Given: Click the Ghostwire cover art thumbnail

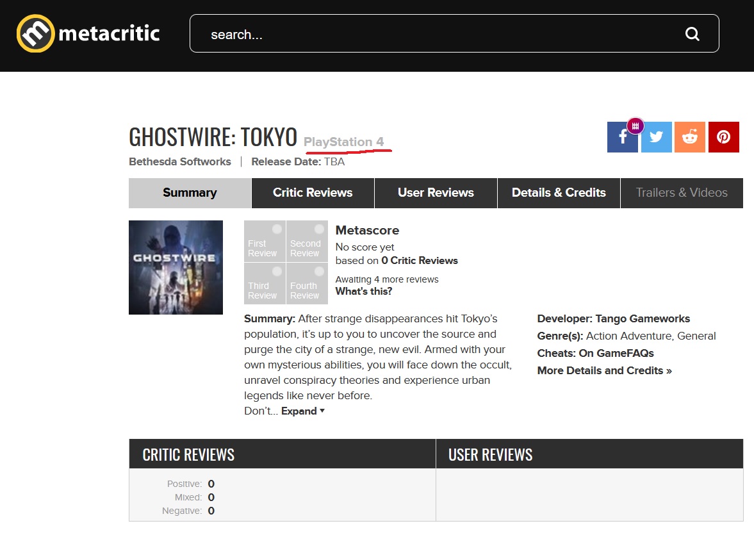Looking at the screenshot, I should point(176,267).
